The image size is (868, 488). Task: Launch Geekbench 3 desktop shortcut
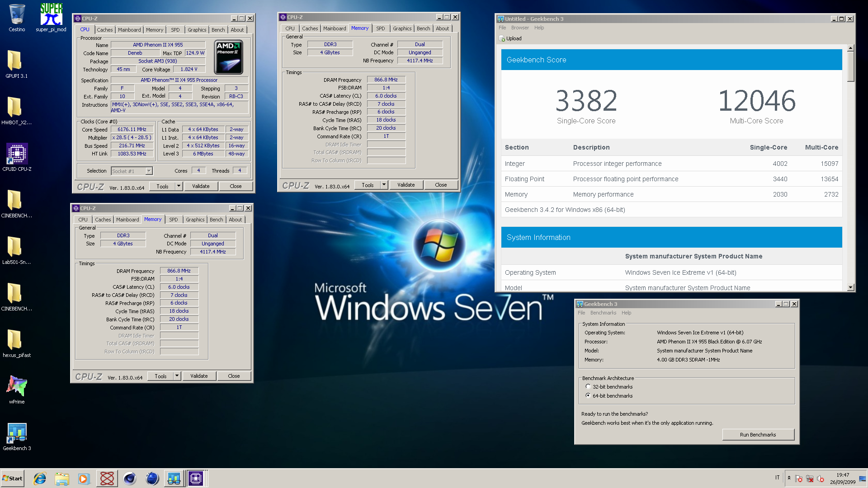click(x=17, y=437)
